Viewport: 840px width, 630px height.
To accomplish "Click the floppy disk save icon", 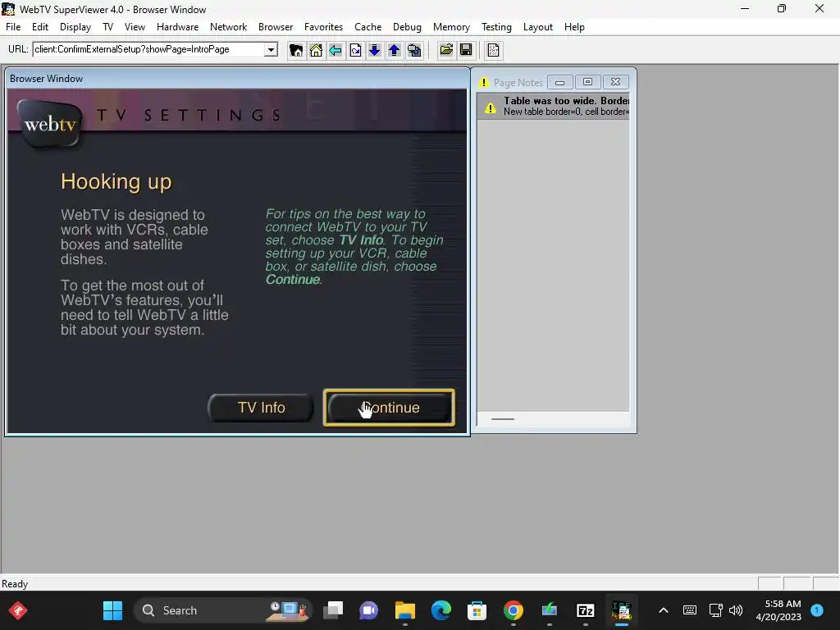I will click(466, 50).
